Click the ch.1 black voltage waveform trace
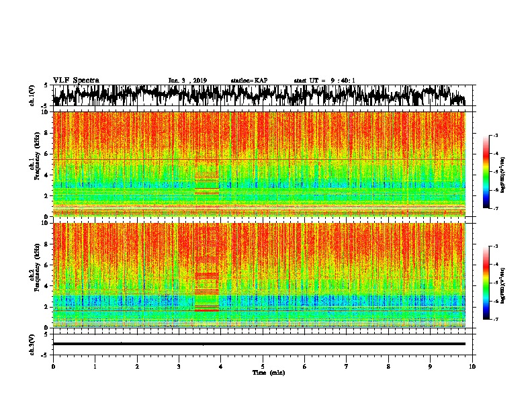This screenshot has width=532, height=411. click(x=259, y=95)
